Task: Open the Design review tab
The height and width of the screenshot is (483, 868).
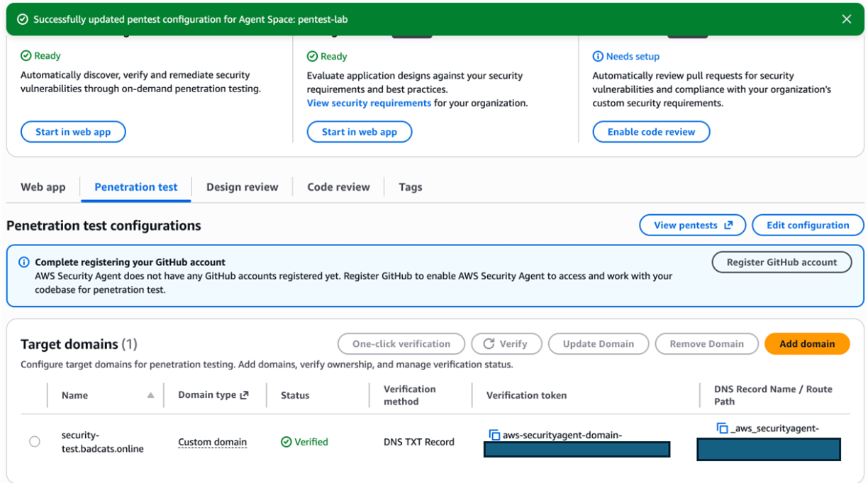Action: (242, 187)
